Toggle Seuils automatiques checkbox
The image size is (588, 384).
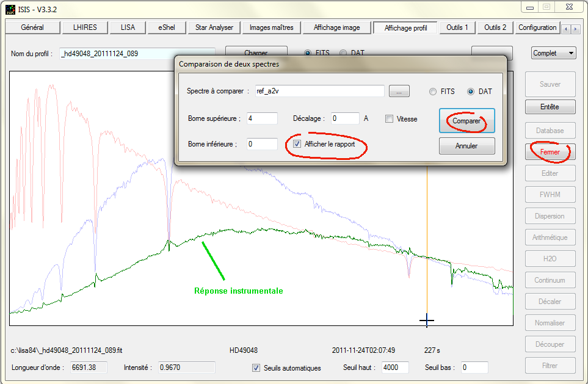[256, 368]
